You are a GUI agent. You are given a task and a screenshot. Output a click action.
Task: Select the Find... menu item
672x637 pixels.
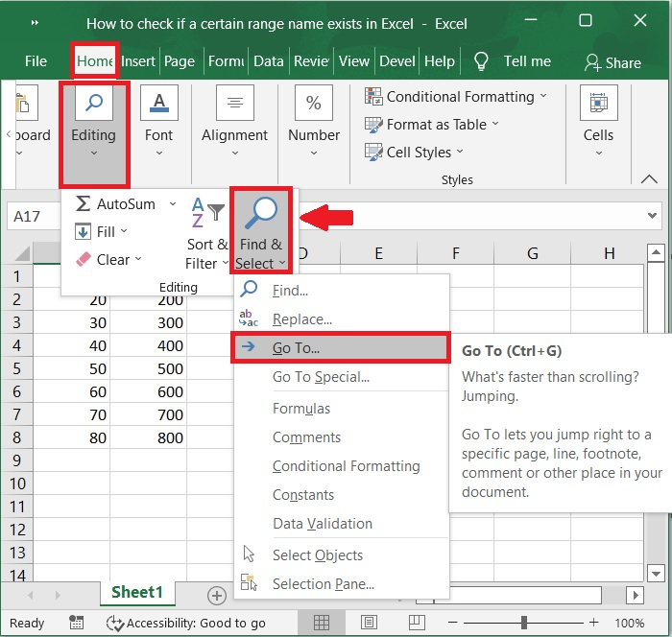click(x=342, y=291)
